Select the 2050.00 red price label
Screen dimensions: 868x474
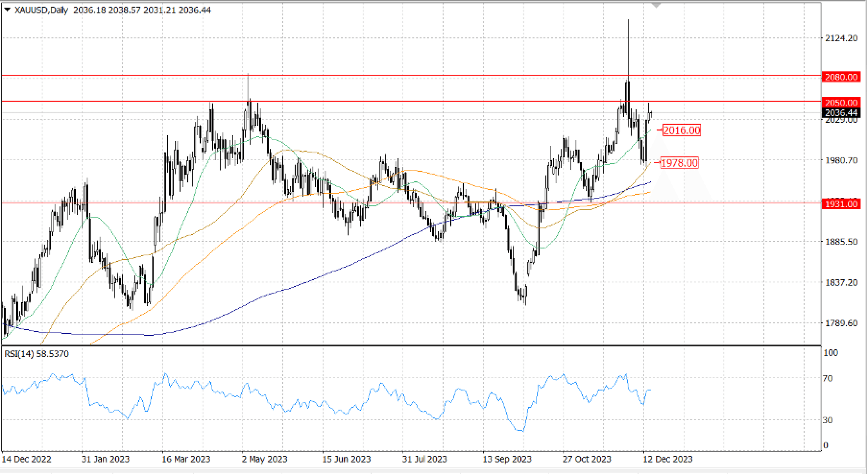coord(841,102)
